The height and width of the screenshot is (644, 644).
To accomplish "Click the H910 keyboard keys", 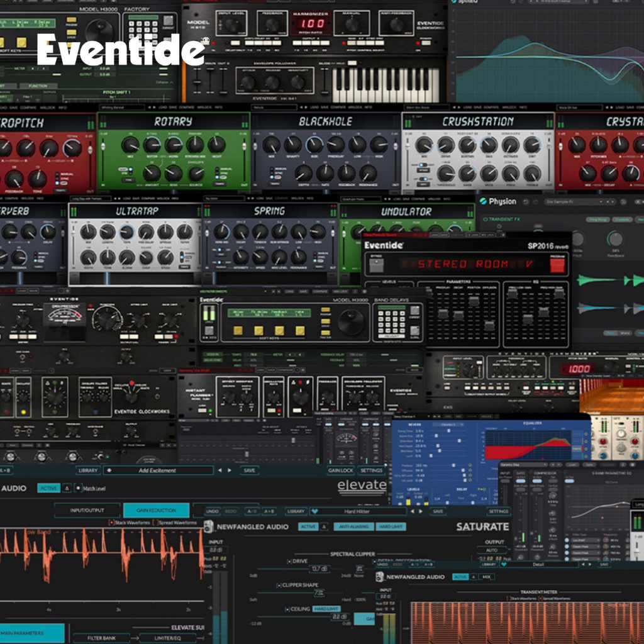I will pos(386,84).
